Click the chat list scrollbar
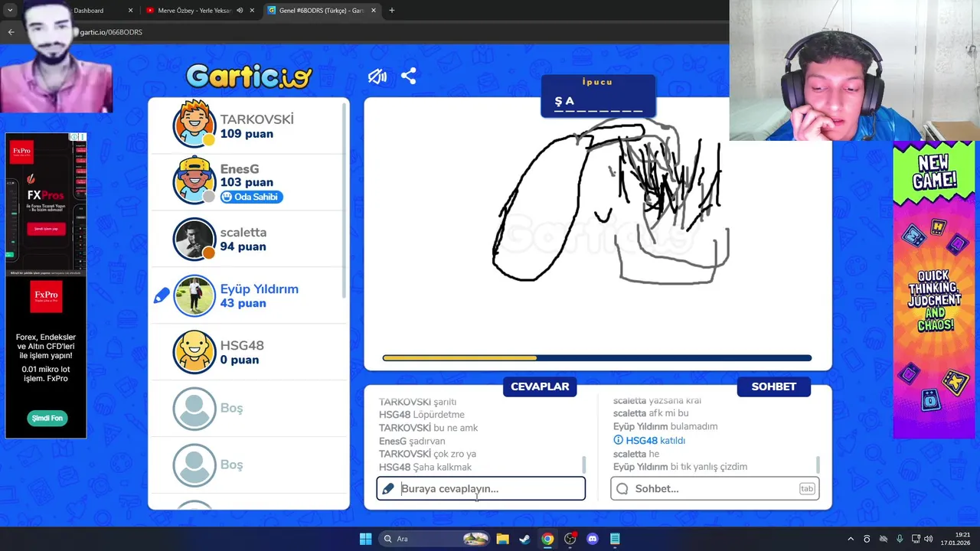 click(x=818, y=465)
